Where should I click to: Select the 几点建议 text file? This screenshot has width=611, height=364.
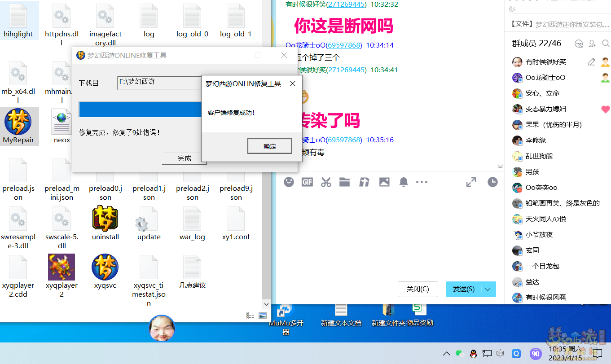pos(192,272)
